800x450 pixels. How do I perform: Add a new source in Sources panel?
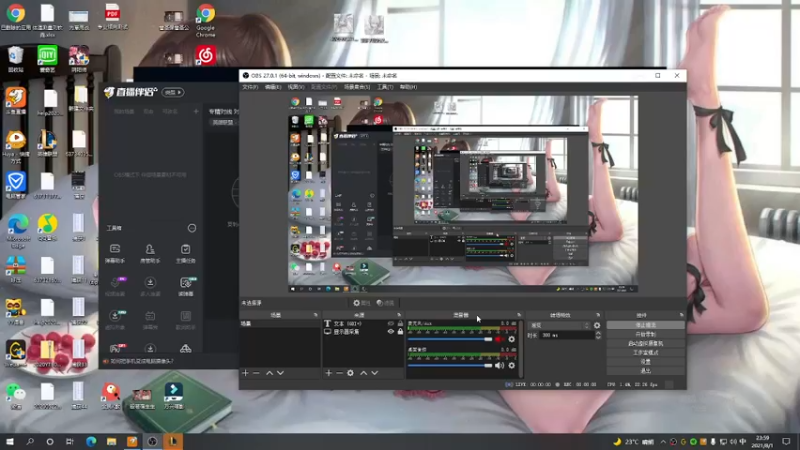point(329,373)
